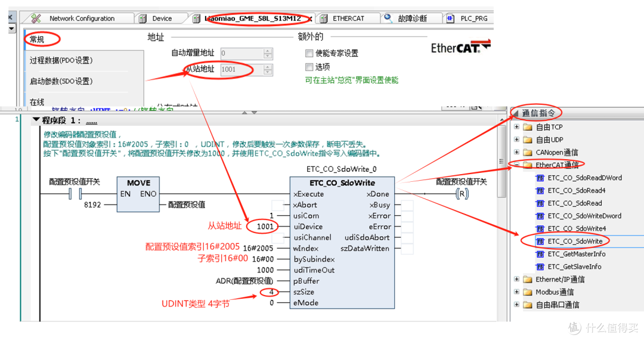Click the 8192 input value on MOVE
This screenshot has width=644, height=341.
92,204
